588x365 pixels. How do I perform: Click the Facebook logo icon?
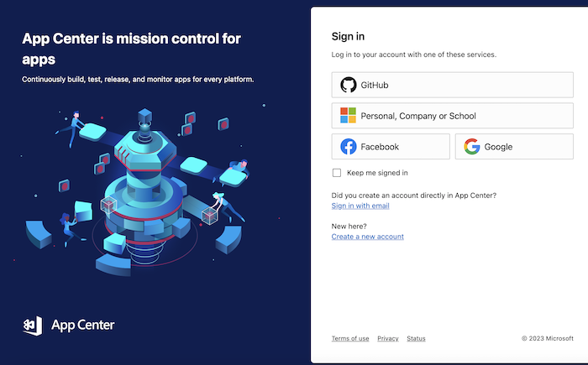click(349, 147)
